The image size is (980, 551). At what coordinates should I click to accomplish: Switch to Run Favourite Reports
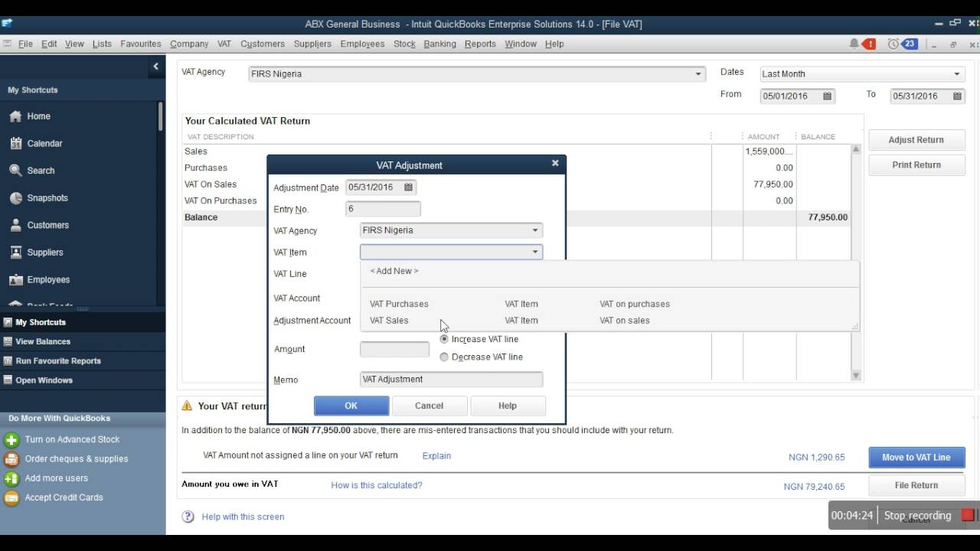click(58, 361)
